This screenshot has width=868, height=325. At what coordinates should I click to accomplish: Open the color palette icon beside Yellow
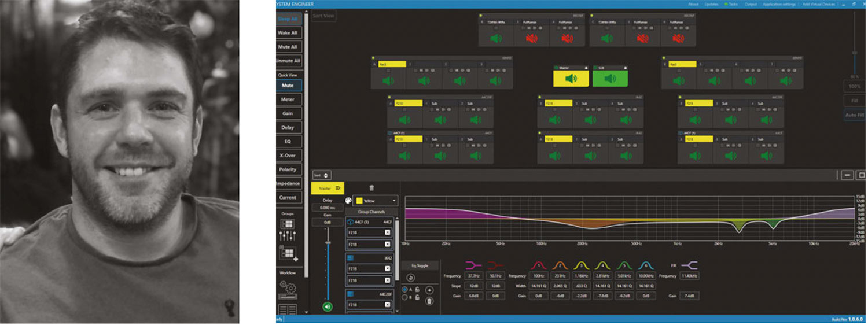348,201
